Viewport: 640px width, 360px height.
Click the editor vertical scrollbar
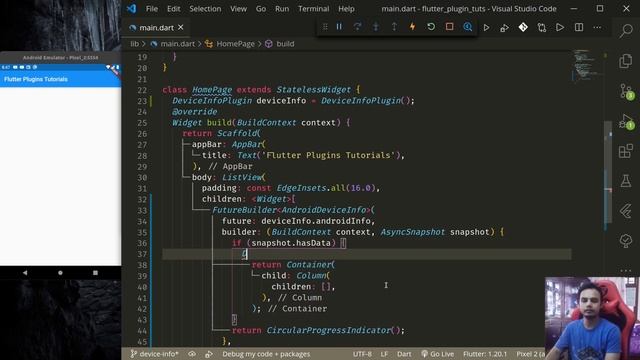point(608,171)
